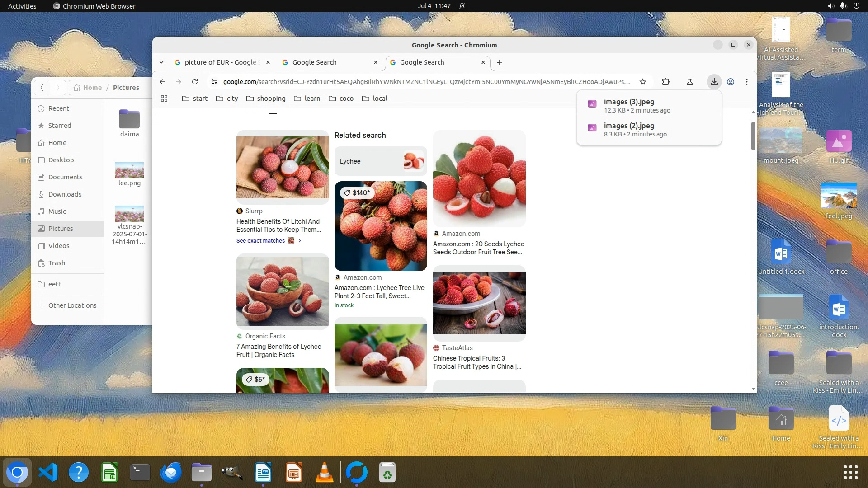Select Downloads in Files sidebar
Viewport: 868px width, 488px height.
pyautogui.click(x=65, y=194)
